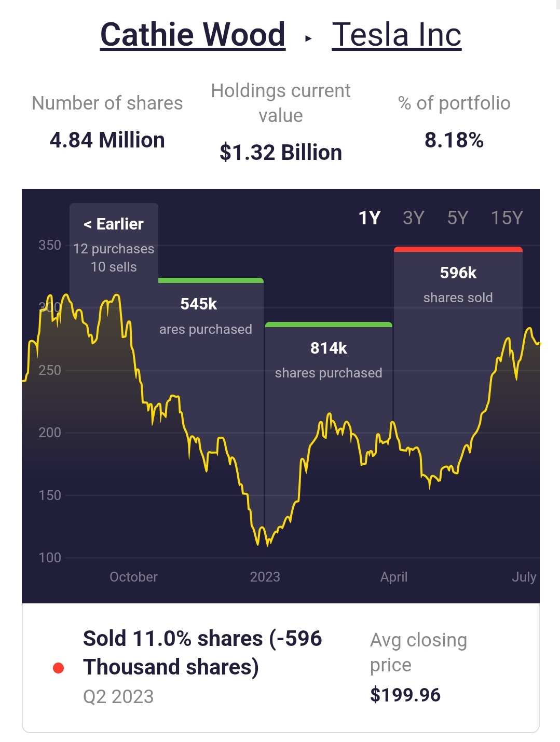The image size is (560, 742).
Task: Switch the chart to 5Y range
Action: [x=458, y=218]
